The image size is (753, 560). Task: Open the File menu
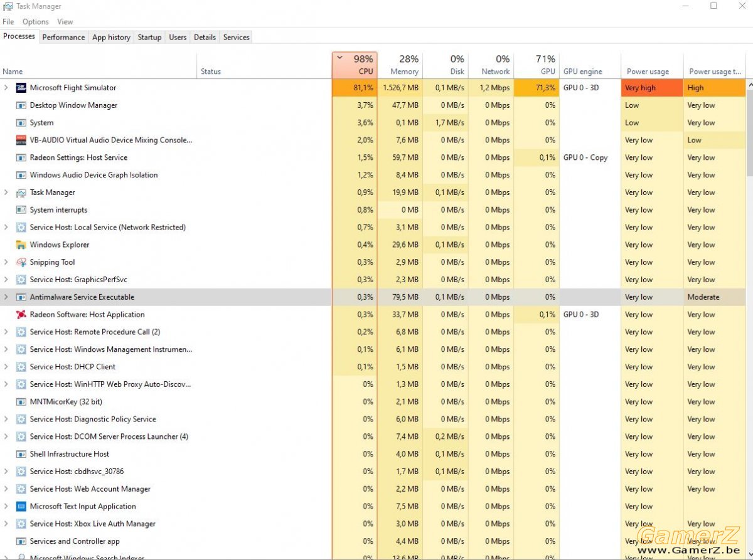(x=8, y=21)
